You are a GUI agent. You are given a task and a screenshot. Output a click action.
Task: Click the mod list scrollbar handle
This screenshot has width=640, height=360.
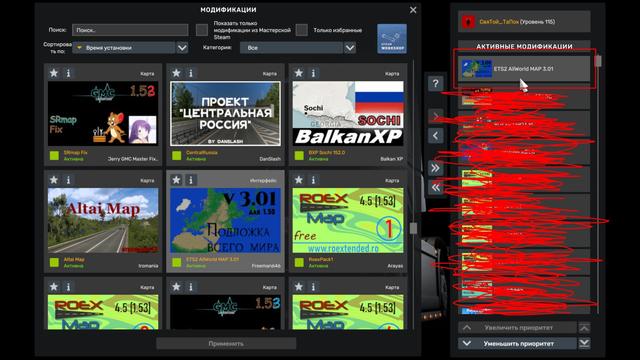pyautogui.click(x=413, y=228)
